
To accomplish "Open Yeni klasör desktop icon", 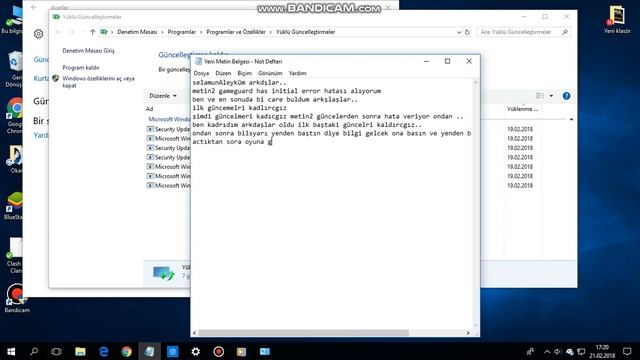I will [x=617, y=19].
